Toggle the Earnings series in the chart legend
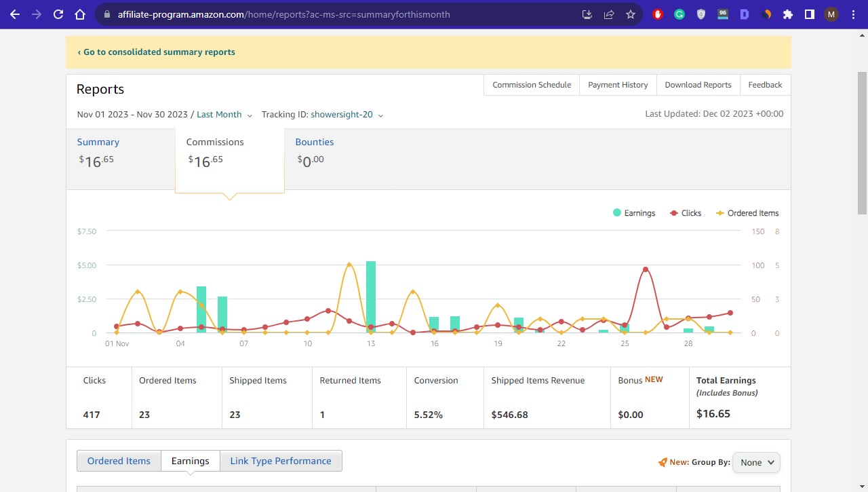The image size is (868, 492). (x=634, y=213)
